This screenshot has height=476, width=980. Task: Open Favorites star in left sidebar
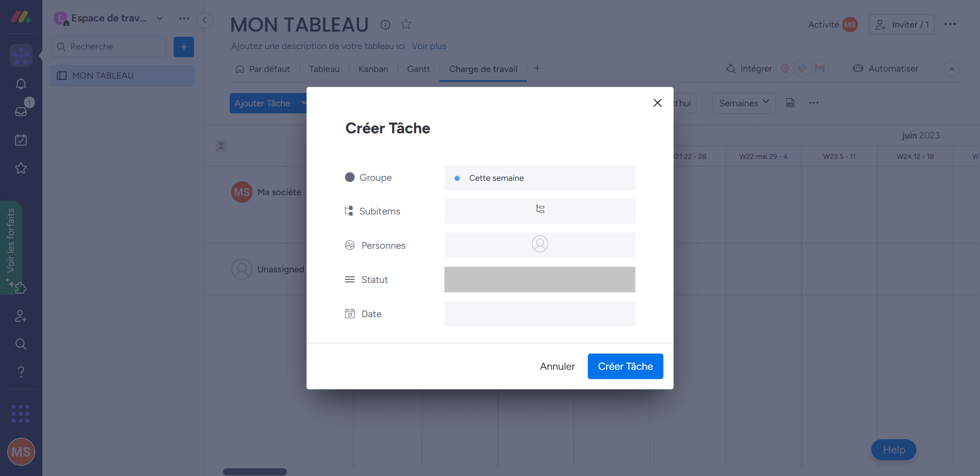click(x=21, y=168)
